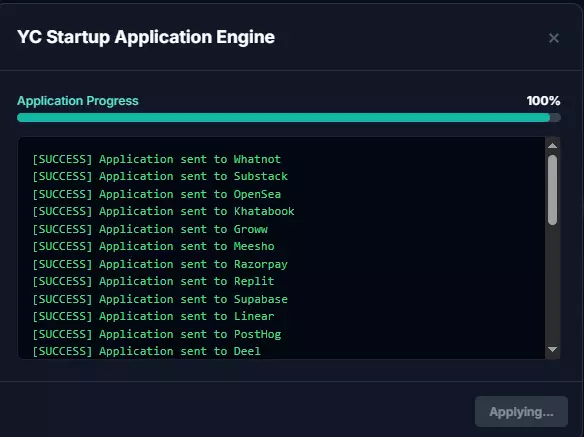Close the YC Startup Application Engine dialog

point(554,38)
